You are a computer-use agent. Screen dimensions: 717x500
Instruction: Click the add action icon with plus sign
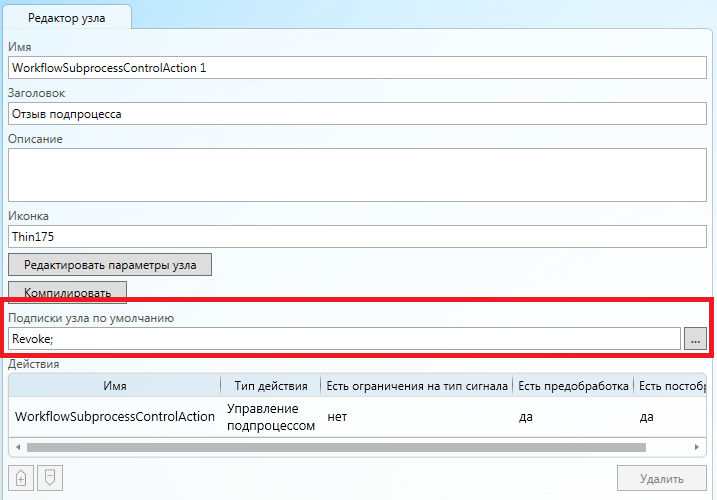pyautogui.click(x=20, y=479)
